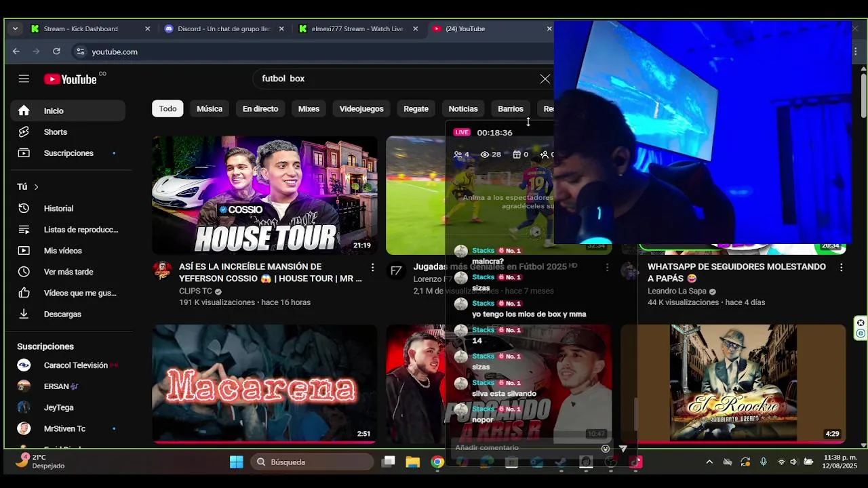Screen dimensions: 868x488
Task: Open Ver más tarde in the sidebar
Action: pyautogui.click(x=68, y=272)
